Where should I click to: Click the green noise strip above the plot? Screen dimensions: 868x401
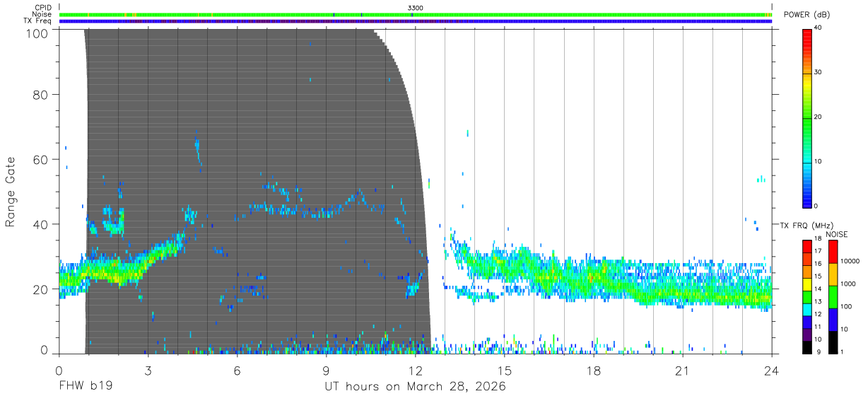415,14
